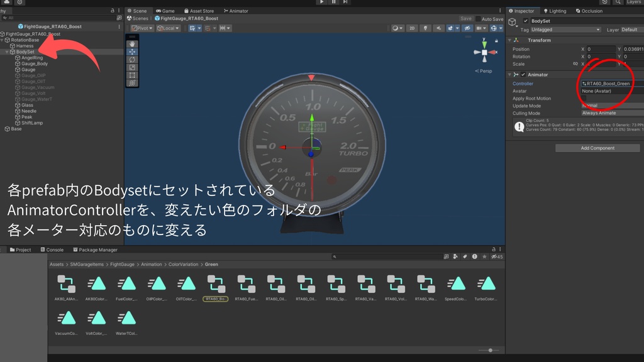This screenshot has width=644, height=362.
Task: Click the Play button to enter play mode
Action: [321, 3]
